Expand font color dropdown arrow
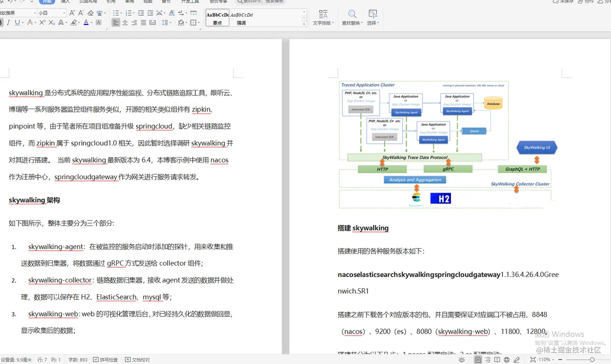Viewport: 611px width, 364px height. pos(91,23)
